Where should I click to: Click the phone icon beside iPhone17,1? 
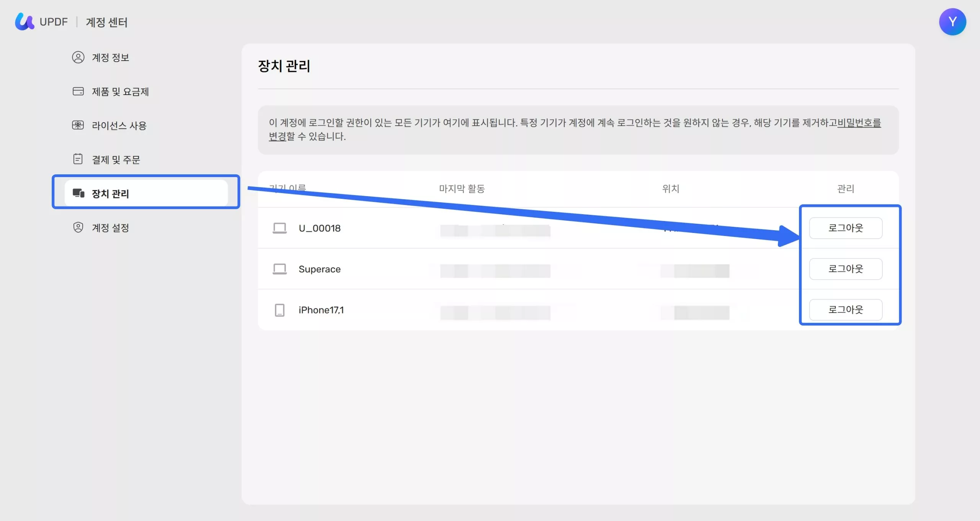279,310
